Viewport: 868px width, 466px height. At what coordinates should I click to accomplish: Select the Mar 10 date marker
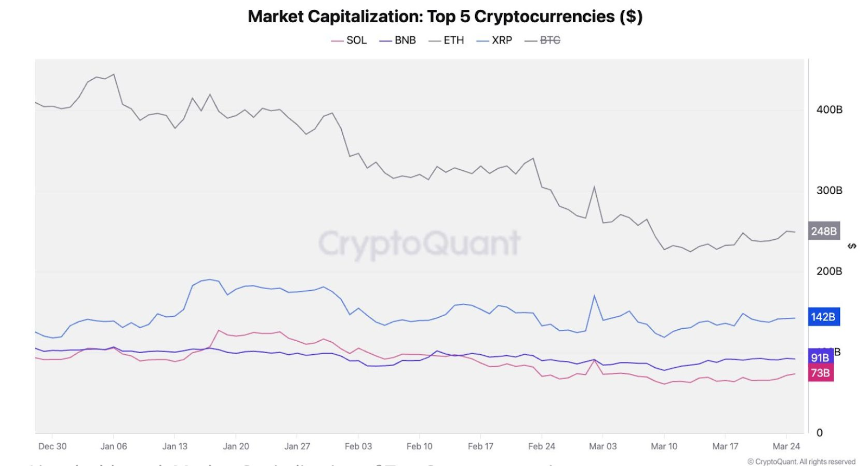pos(664,446)
